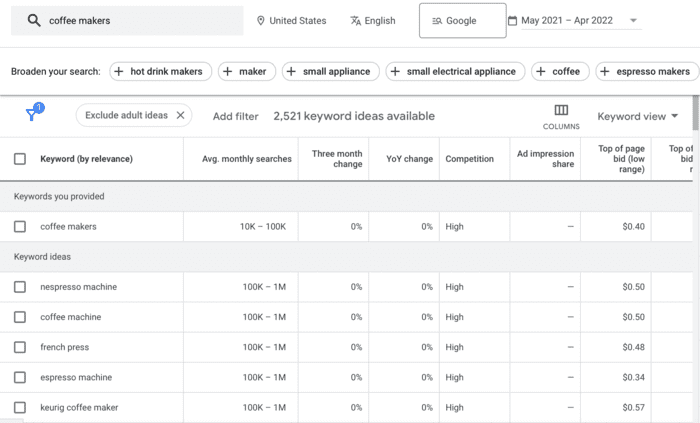Click the search networks icon beside Google
The image size is (700, 423).
(x=437, y=21)
